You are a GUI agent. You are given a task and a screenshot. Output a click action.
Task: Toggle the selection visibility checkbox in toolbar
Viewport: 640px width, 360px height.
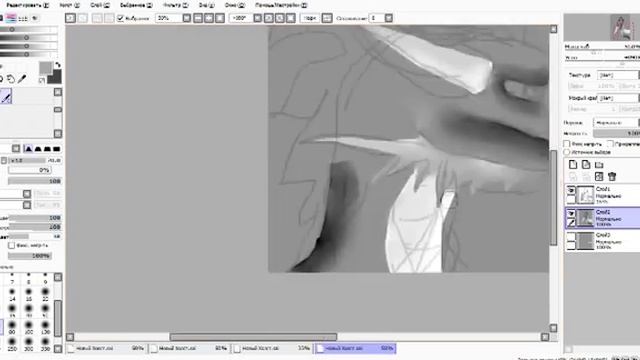pos(120,18)
